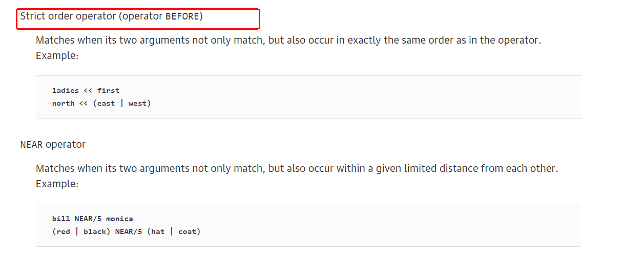Click the word 'monica' in the NEAR example

(119, 219)
